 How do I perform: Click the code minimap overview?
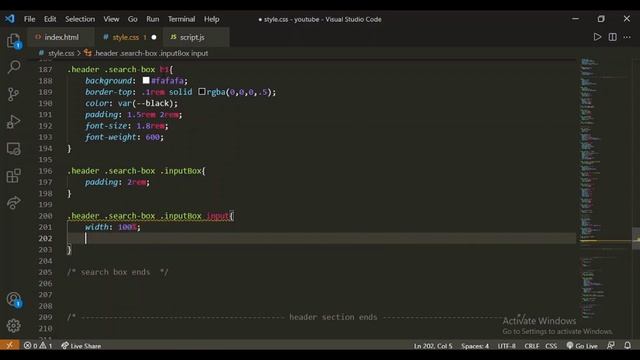[x=604, y=188]
